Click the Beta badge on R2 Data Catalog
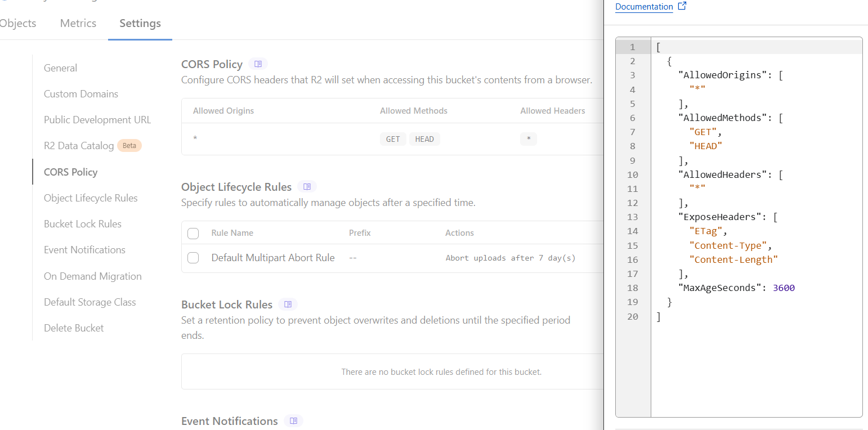 pyautogui.click(x=129, y=145)
